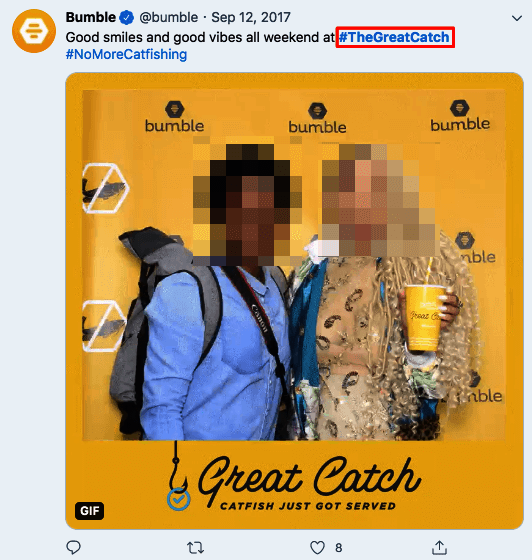Click the blue checkmark hook icon in GIF

(178, 499)
